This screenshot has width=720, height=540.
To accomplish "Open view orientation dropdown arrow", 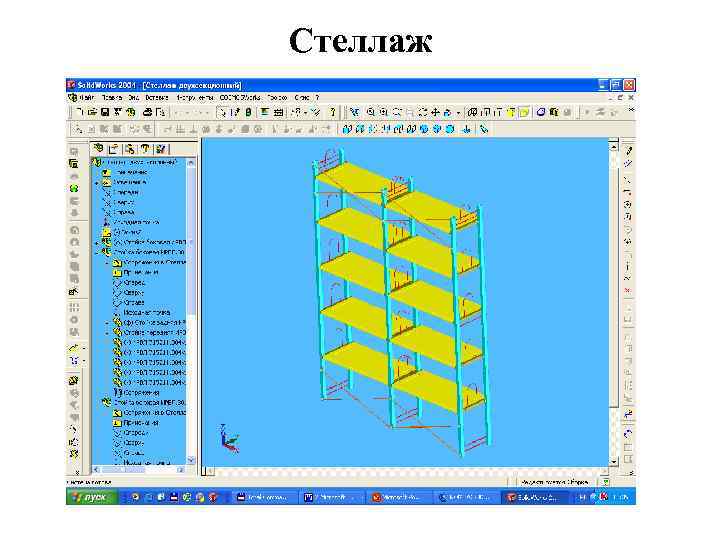I will (458, 112).
